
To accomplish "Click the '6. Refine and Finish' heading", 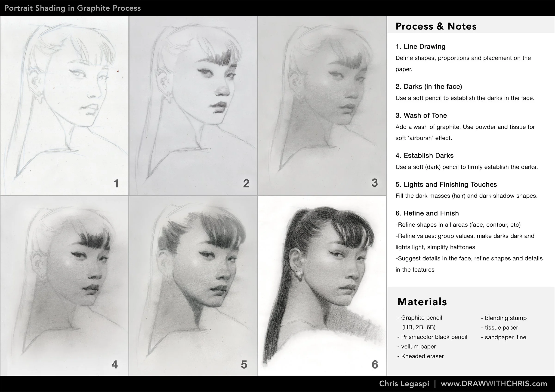I will (x=427, y=213).
